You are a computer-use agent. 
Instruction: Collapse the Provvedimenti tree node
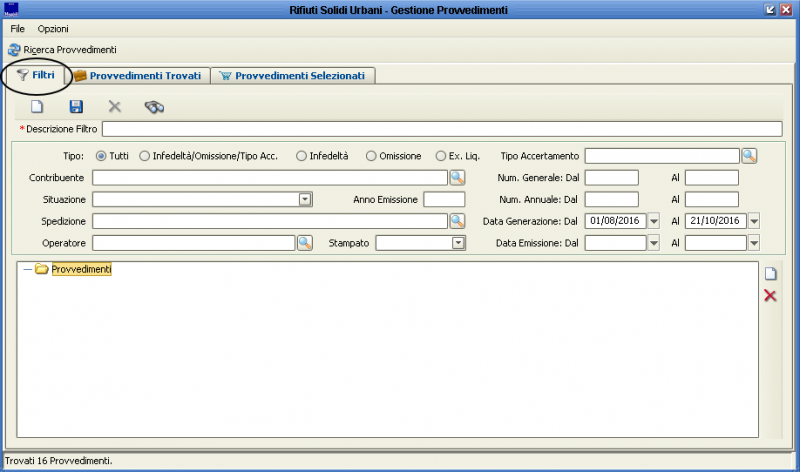coord(28,269)
